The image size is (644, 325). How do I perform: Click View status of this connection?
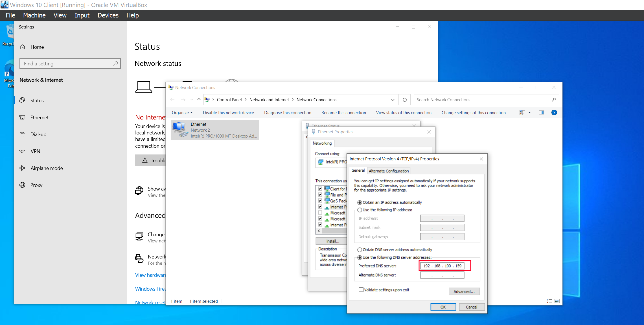tap(404, 113)
